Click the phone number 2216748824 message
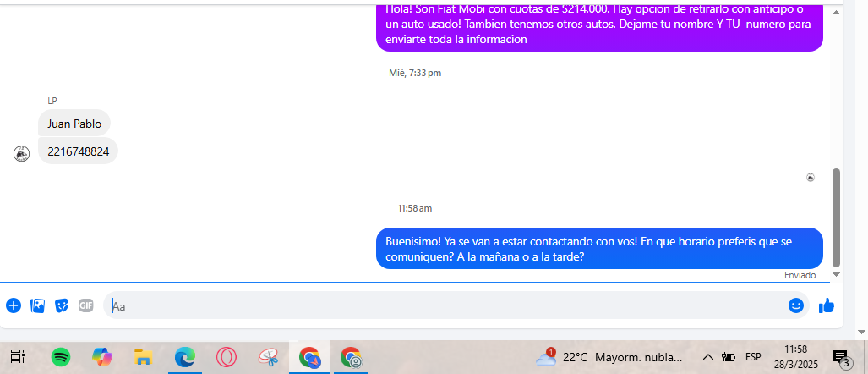This screenshot has width=868, height=374. (x=78, y=151)
